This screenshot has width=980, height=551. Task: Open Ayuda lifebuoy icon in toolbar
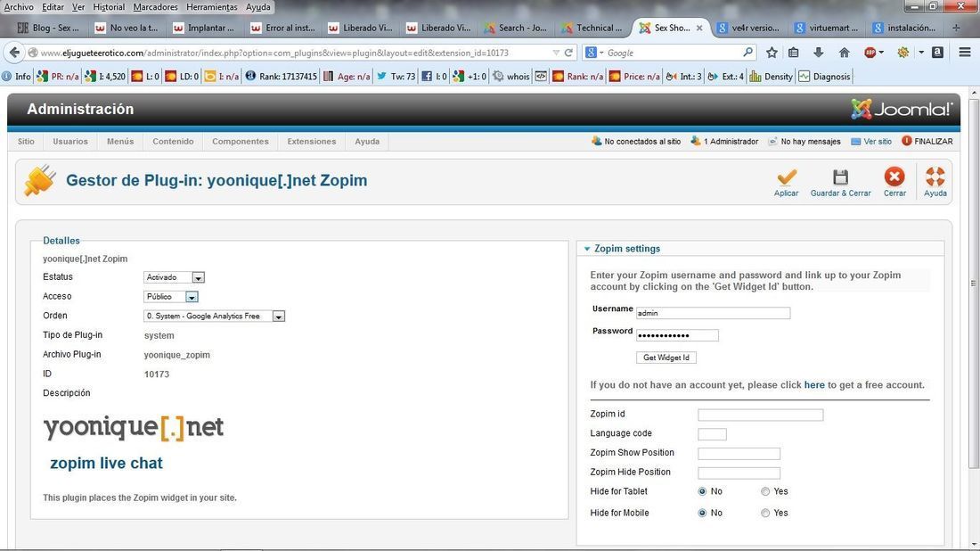point(935,177)
